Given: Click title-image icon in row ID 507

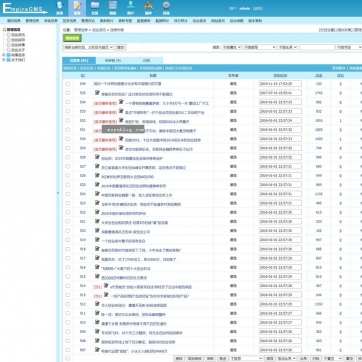Looking at the screenshot, I should 97,349.
